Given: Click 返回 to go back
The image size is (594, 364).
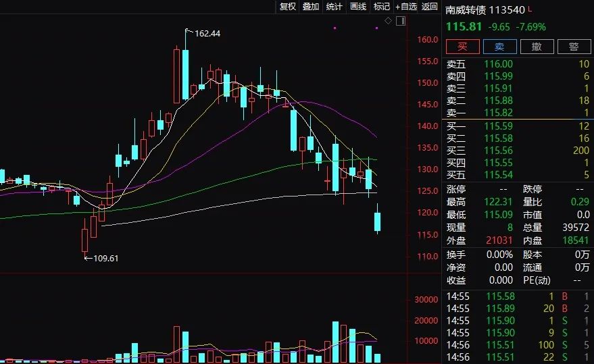Looking at the screenshot, I should pyautogui.click(x=430, y=7).
